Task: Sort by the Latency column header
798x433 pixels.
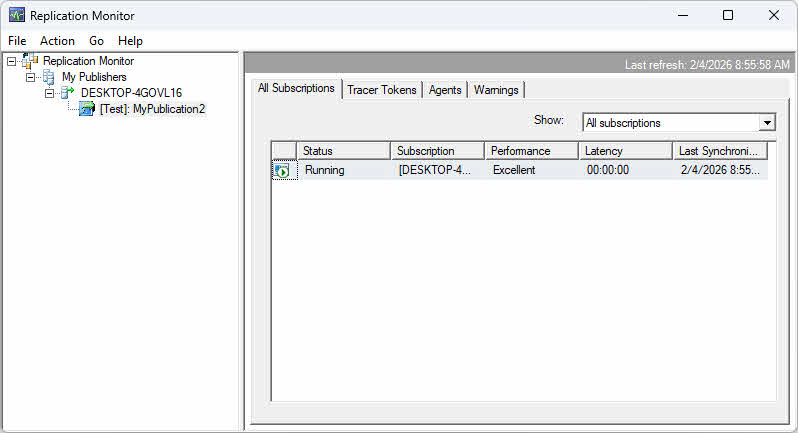Action: pos(625,151)
